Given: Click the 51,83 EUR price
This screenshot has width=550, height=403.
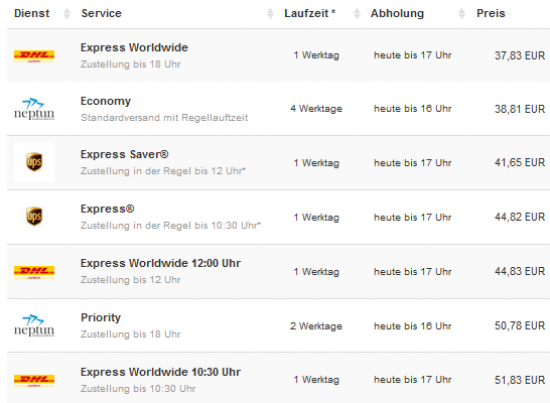Looking at the screenshot, I should pyautogui.click(x=519, y=380).
